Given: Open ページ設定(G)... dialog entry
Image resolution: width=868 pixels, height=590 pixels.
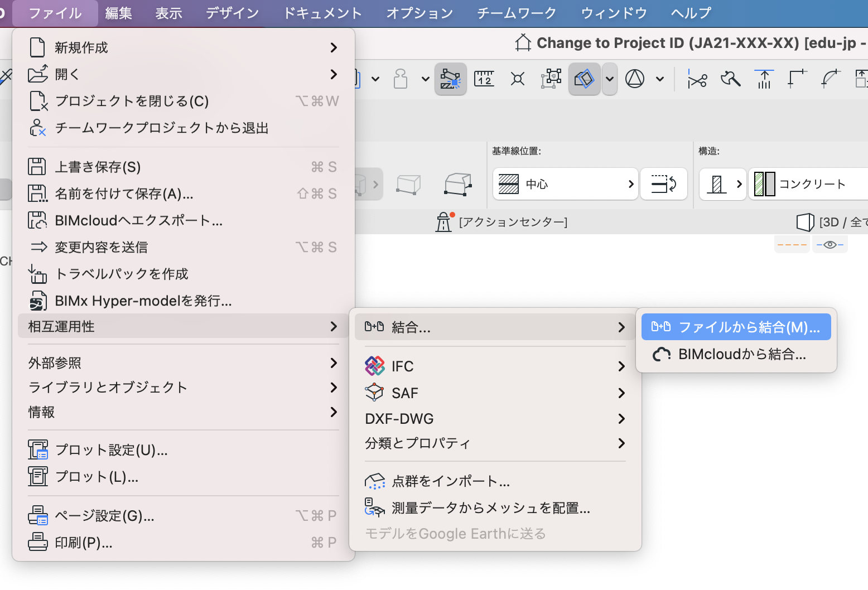Looking at the screenshot, I should pyautogui.click(x=183, y=516).
